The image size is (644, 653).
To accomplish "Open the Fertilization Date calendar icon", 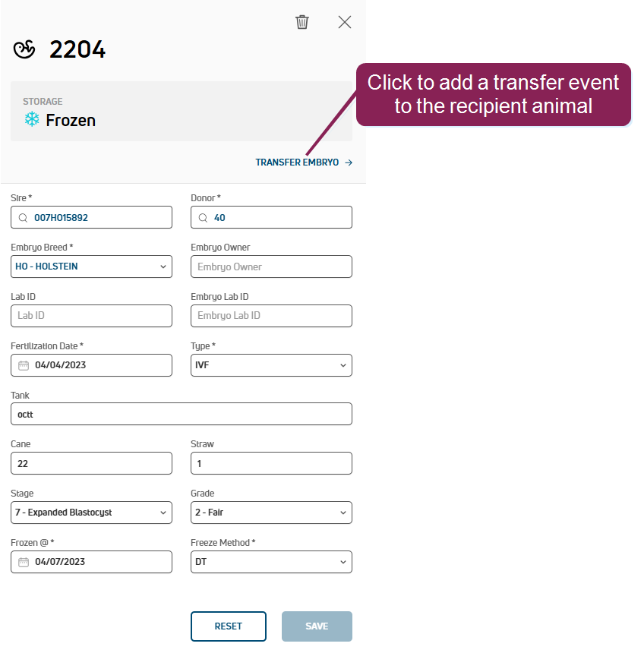I will tap(24, 365).
